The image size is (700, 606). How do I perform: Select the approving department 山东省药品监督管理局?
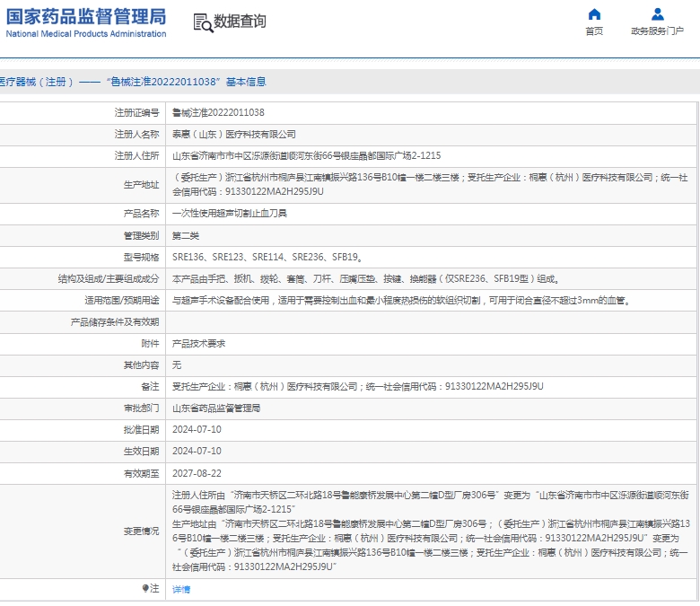point(216,408)
